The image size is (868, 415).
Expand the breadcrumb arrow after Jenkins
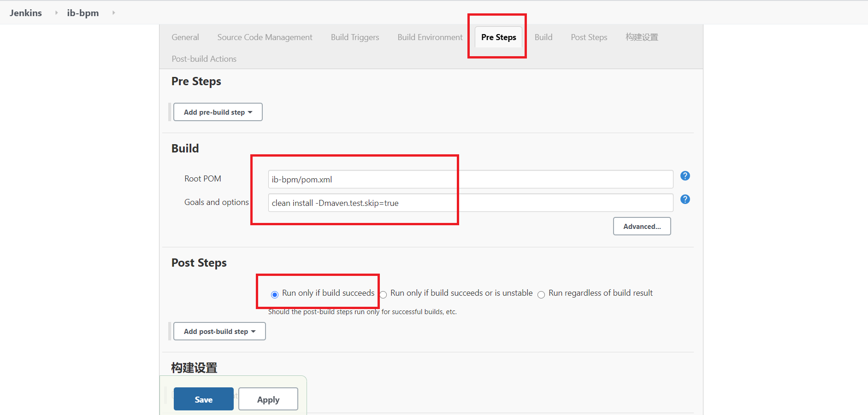coord(56,13)
